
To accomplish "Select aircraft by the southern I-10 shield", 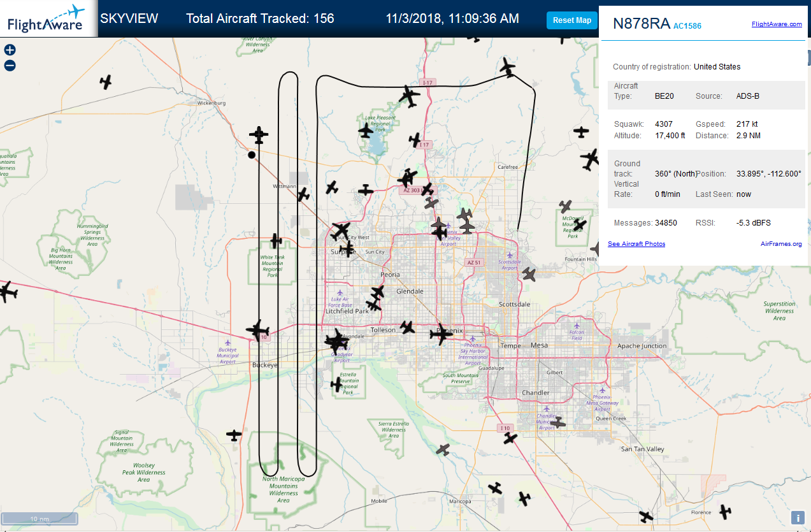I will pyautogui.click(x=510, y=438).
